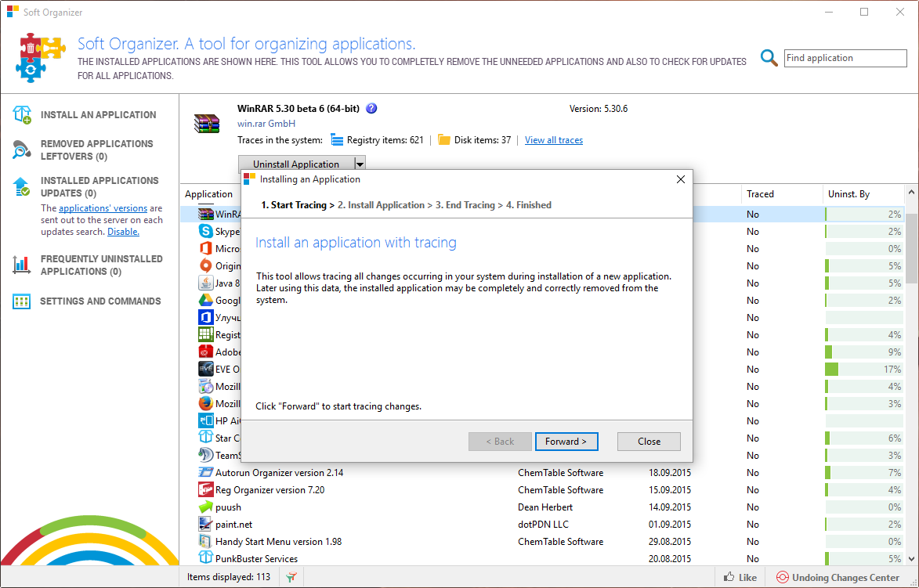The height and width of the screenshot is (588, 919).
Task: Select Removed Applications Leftovers menu item
Action: click(x=96, y=150)
